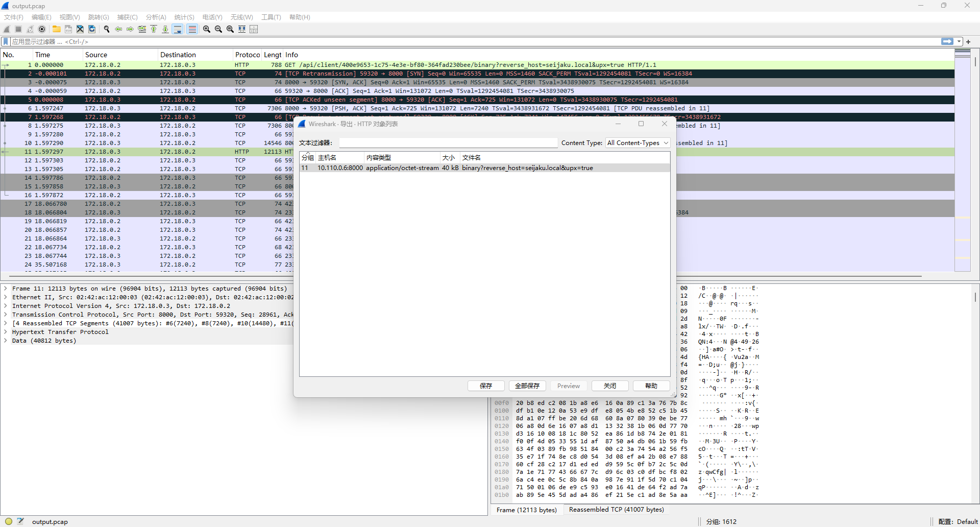This screenshot has width=980, height=527.
Task: Sort objects by 大小 column header
Action: click(x=450, y=158)
